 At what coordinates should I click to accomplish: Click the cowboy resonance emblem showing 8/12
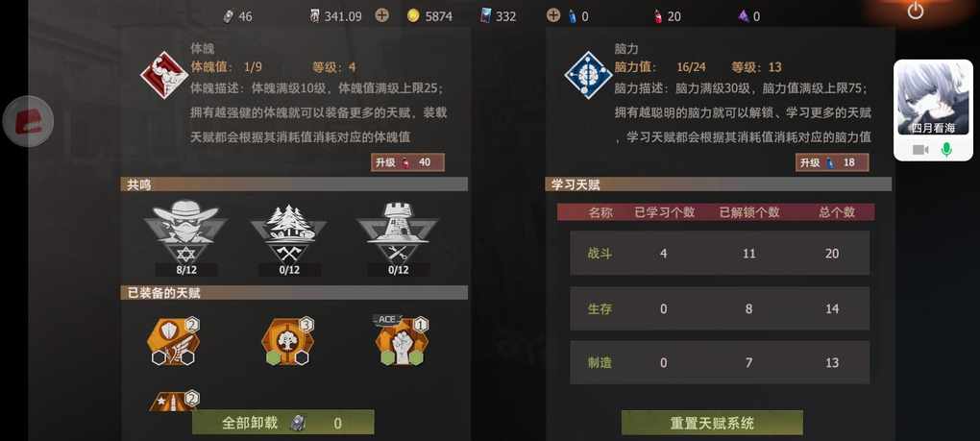click(x=185, y=232)
